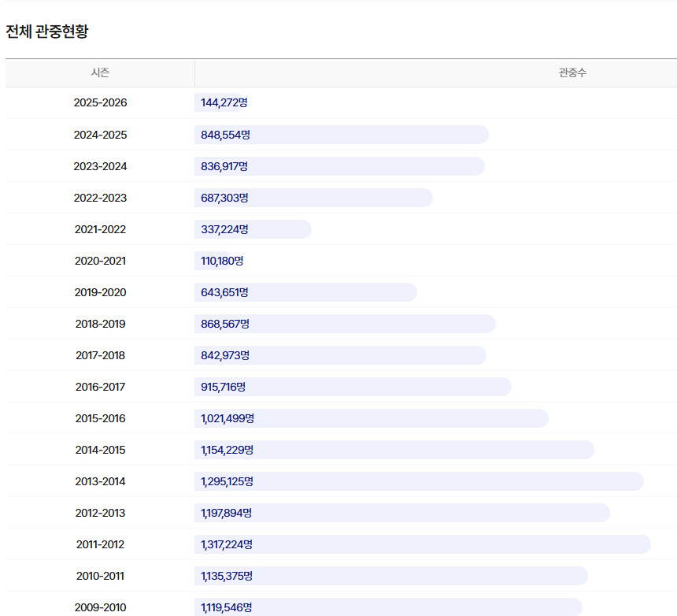
Task: Select season 2011-2012 cell
Action: 100,545
